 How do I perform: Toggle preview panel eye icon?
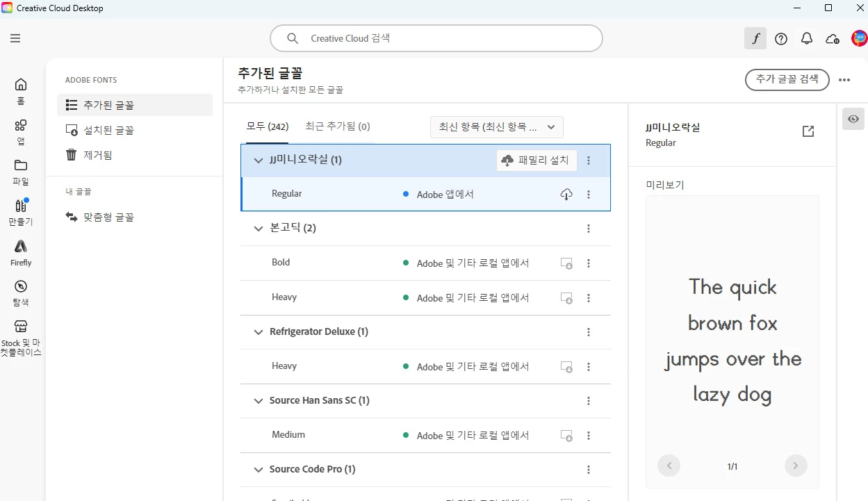click(x=853, y=119)
